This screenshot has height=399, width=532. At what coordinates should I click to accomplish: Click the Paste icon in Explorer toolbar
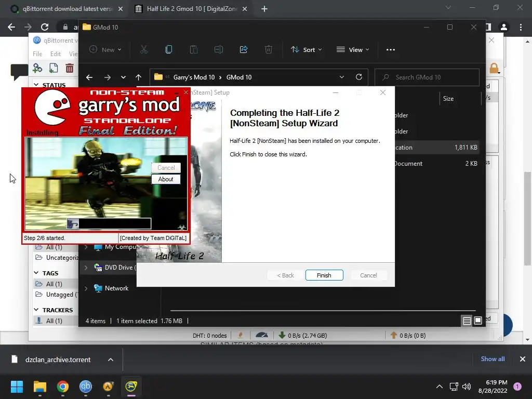point(194,49)
